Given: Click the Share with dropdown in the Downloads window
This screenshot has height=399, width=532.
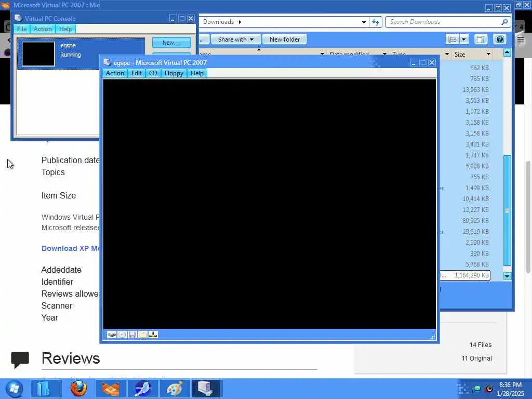Looking at the screenshot, I should coord(235,39).
